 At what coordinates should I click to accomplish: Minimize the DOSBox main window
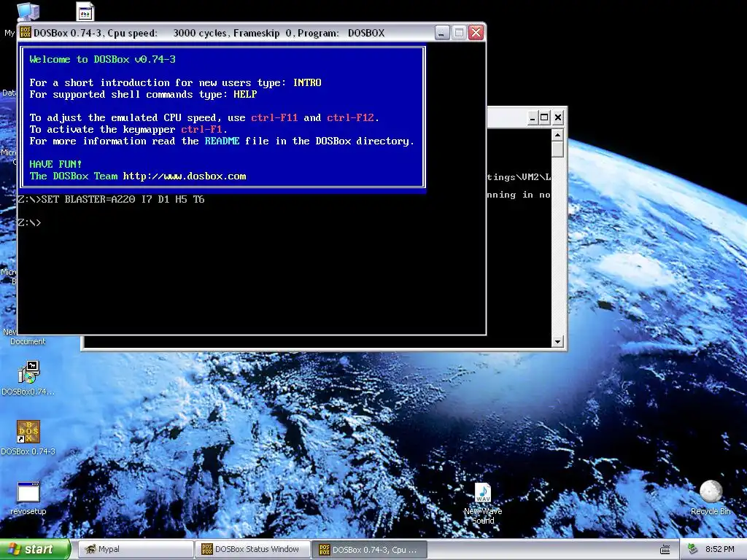click(441, 32)
